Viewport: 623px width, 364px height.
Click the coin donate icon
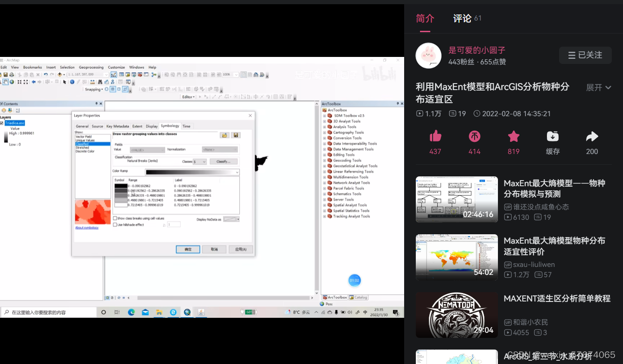(475, 136)
